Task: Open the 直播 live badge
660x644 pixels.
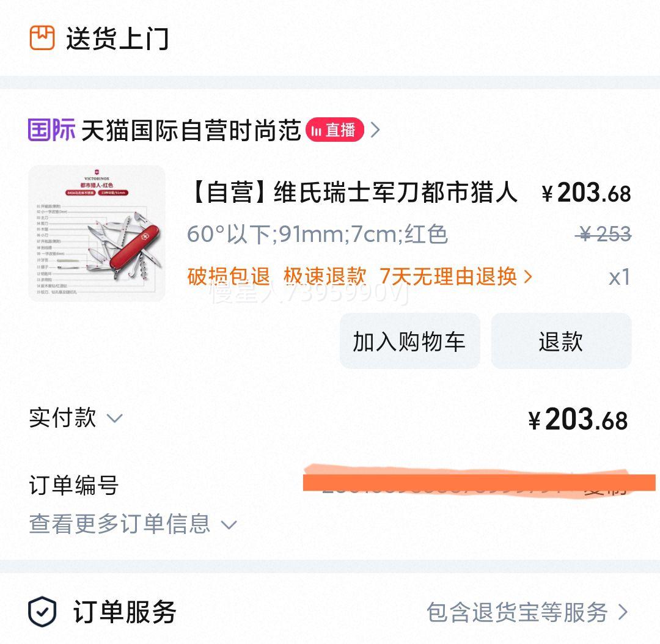Action: pos(335,130)
